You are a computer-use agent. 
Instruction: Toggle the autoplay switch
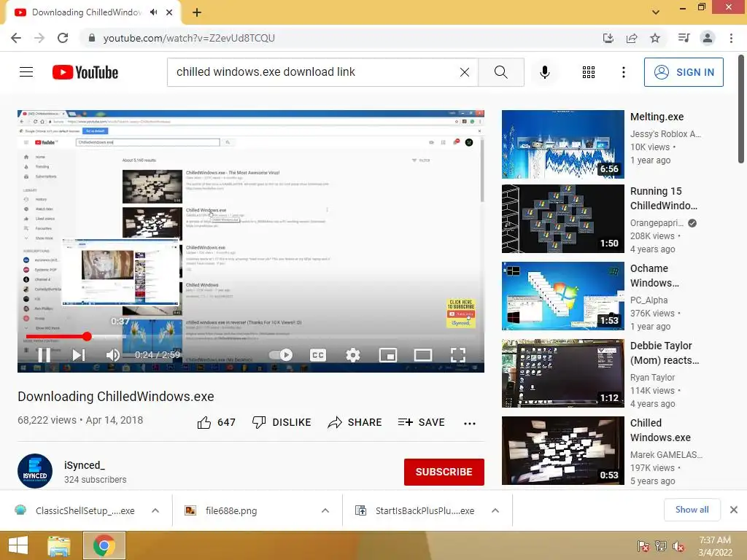click(281, 355)
